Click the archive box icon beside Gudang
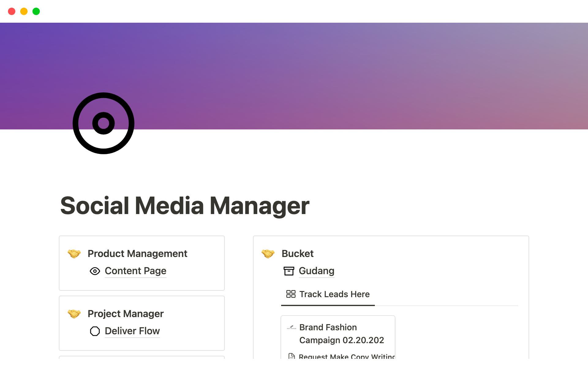 pyautogui.click(x=289, y=271)
